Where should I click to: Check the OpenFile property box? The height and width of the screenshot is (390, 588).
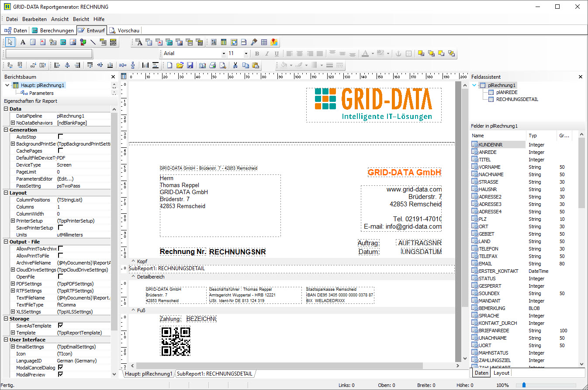coord(60,277)
